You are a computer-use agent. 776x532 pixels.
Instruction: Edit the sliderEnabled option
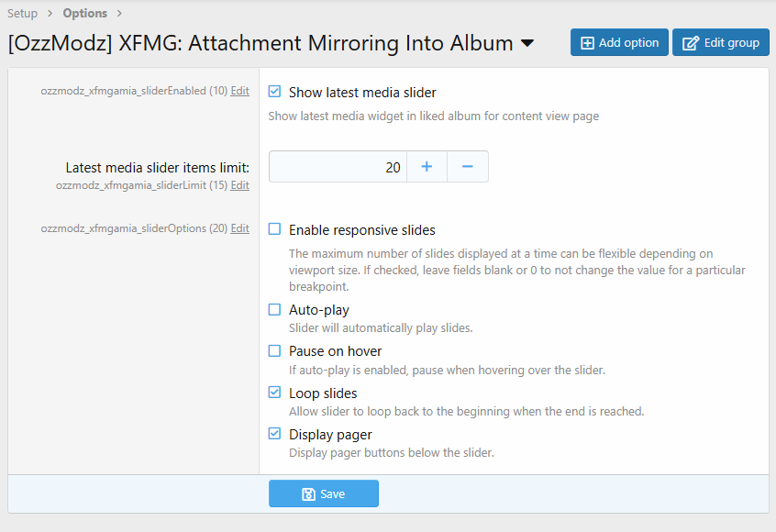pyautogui.click(x=240, y=91)
